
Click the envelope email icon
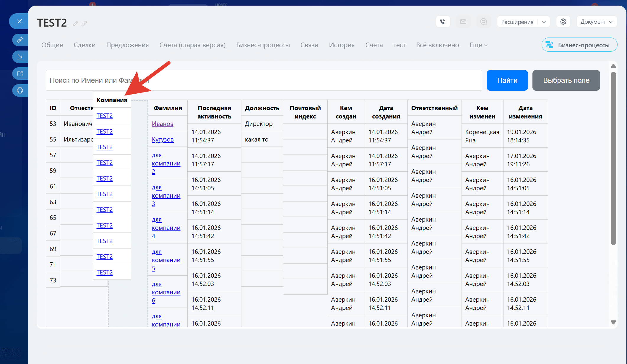[x=463, y=22]
